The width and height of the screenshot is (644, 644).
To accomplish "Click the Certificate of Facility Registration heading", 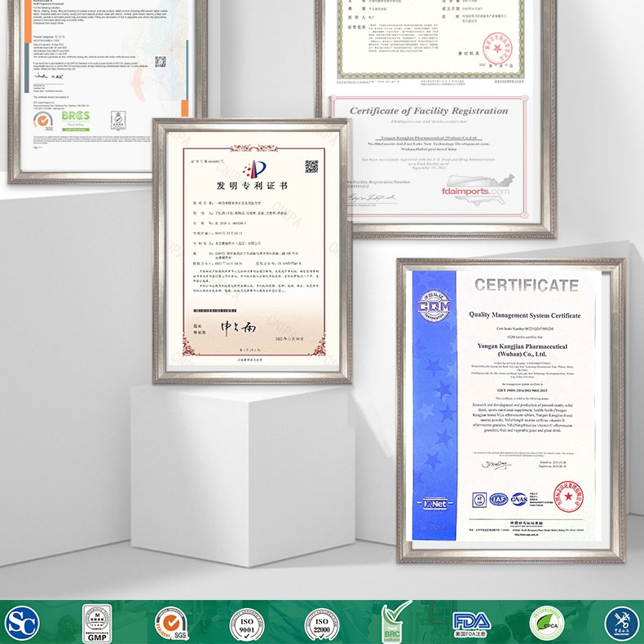I will point(429,110).
